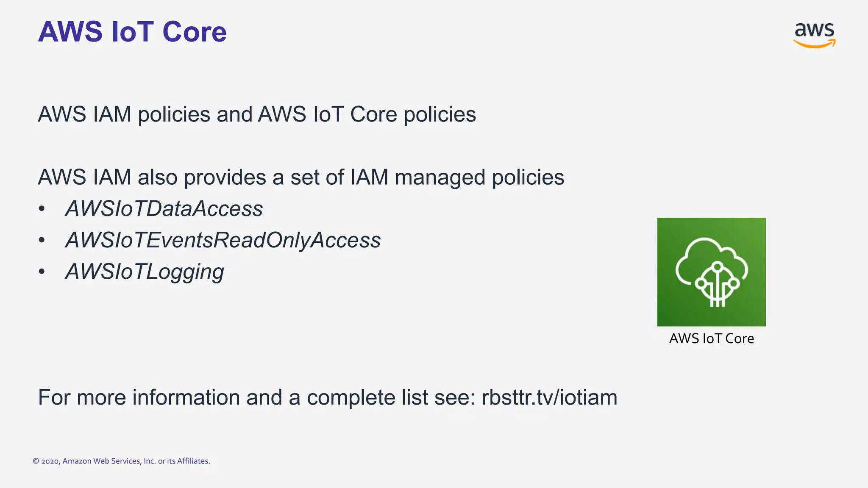Click the phrase "complete list see:"
Viewport: 868px width, 488px height.
point(391,397)
